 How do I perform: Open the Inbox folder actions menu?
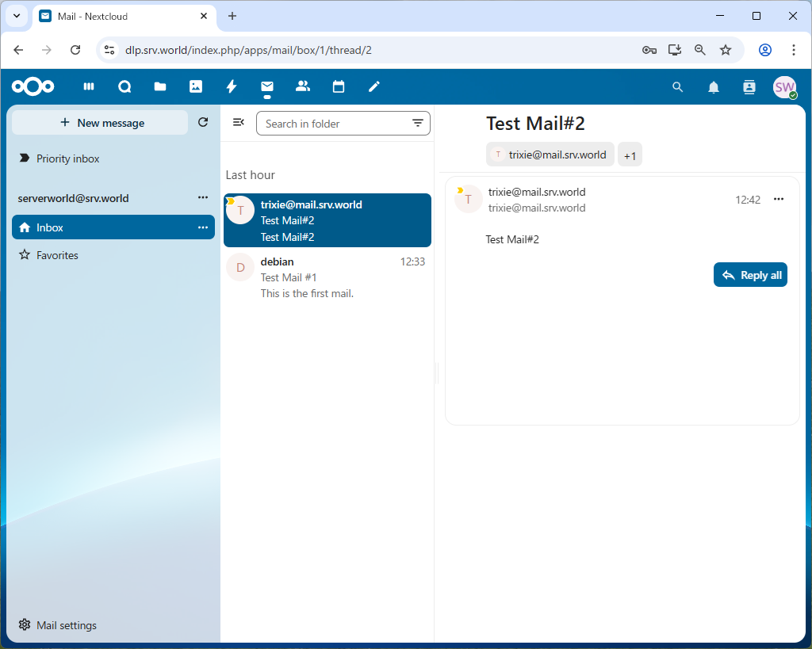[x=203, y=227]
